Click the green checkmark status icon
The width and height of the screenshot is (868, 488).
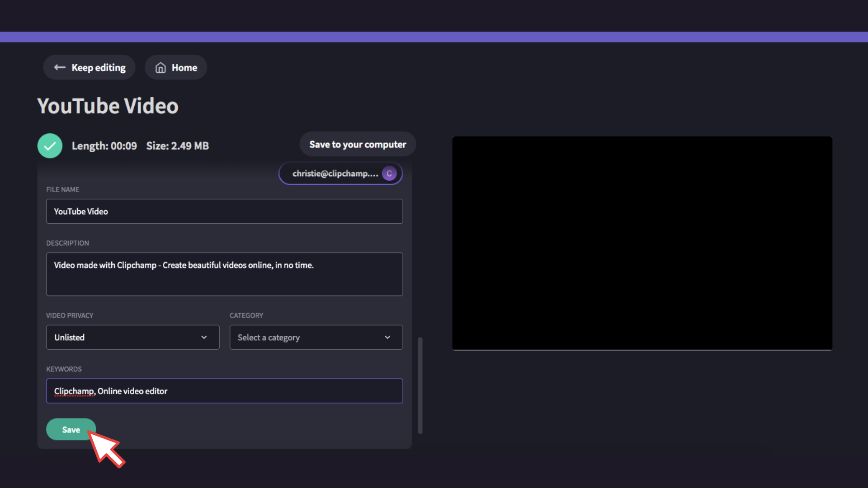pyautogui.click(x=50, y=145)
